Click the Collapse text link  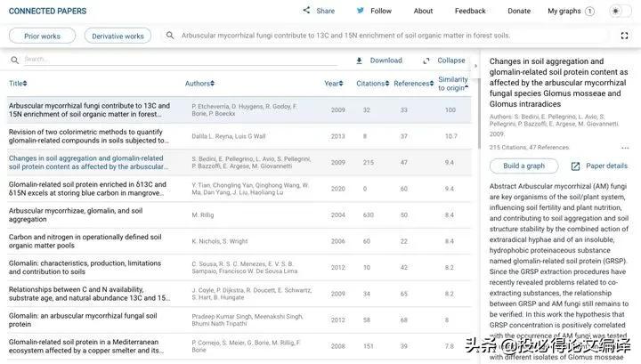click(451, 61)
